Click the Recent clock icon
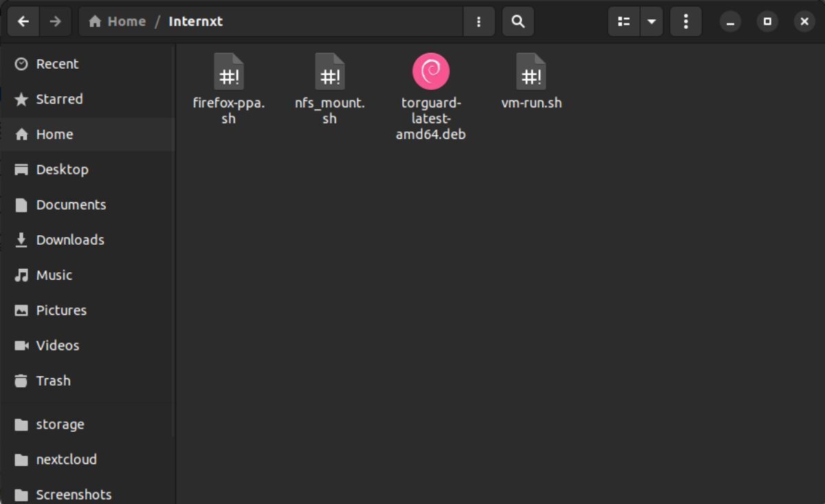This screenshot has height=504, width=825. pyautogui.click(x=21, y=64)
